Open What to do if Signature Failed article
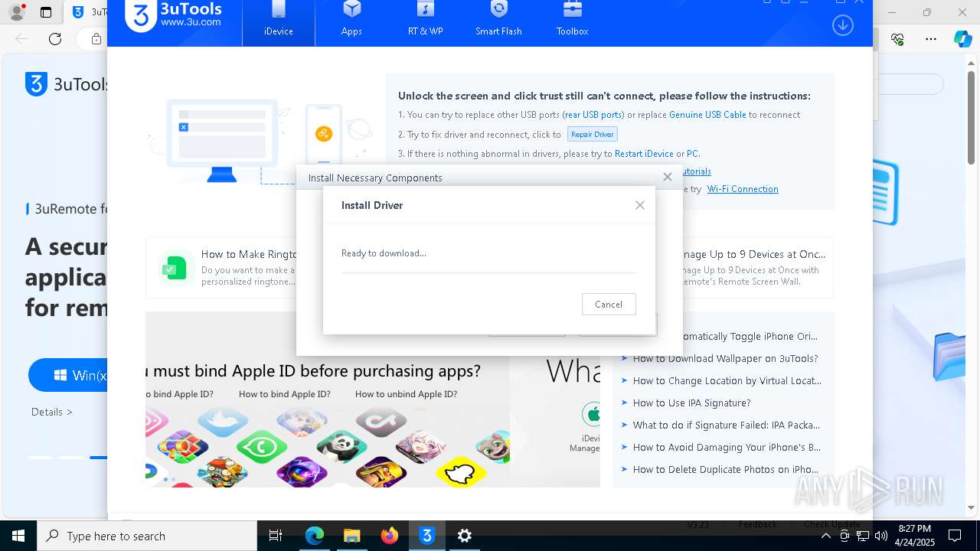The width and height of the screenshot is (980, 551). [726, 425]
